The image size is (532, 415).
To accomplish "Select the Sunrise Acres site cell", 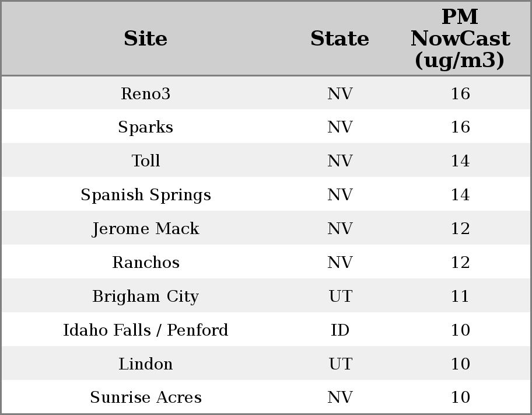I will (145, 397).
